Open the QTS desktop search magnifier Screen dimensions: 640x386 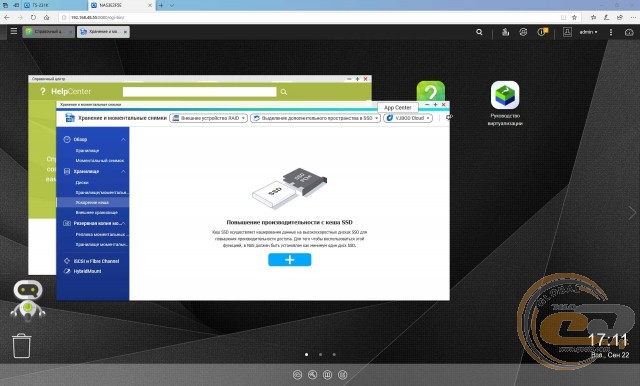(479, 32)
